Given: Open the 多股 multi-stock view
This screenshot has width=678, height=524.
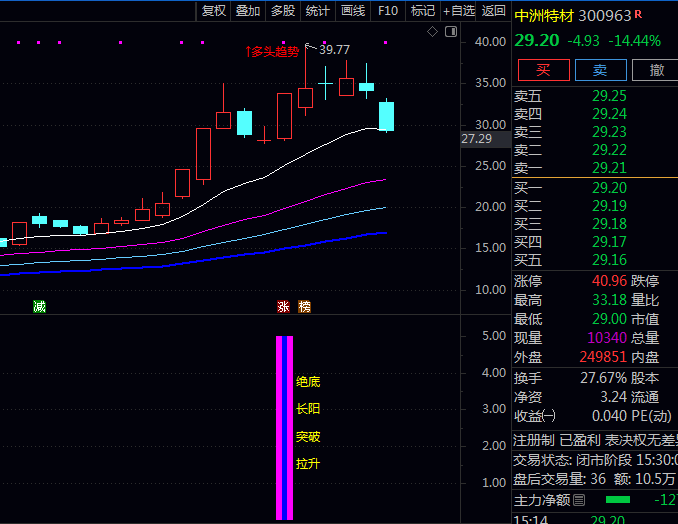Looking at the screenshot, I should (x=283, y=11).
